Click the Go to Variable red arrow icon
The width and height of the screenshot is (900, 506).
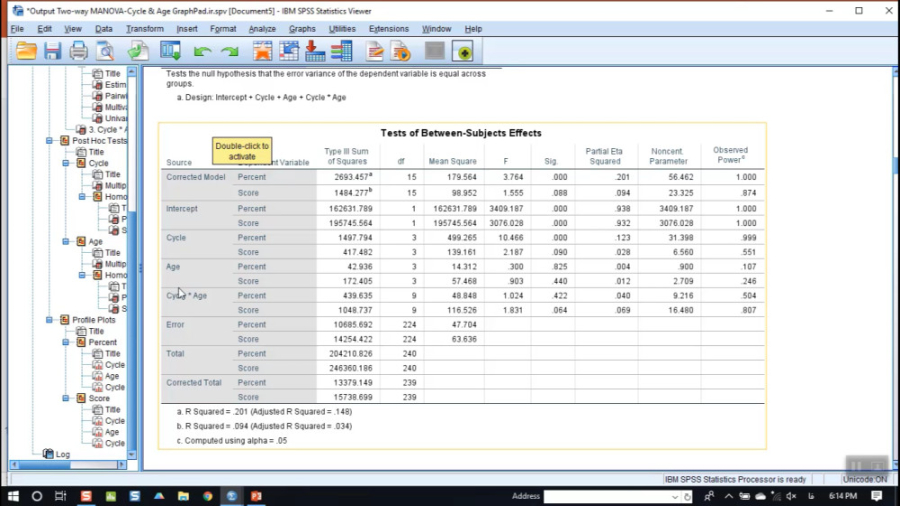pyautogui.click(x=315, y=51)
